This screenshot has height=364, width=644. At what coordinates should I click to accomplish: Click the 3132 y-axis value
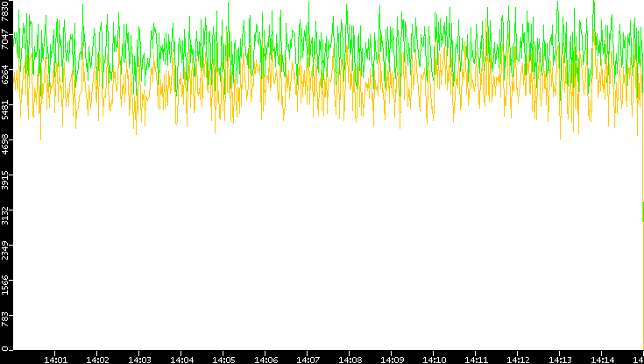click(5, 214)
